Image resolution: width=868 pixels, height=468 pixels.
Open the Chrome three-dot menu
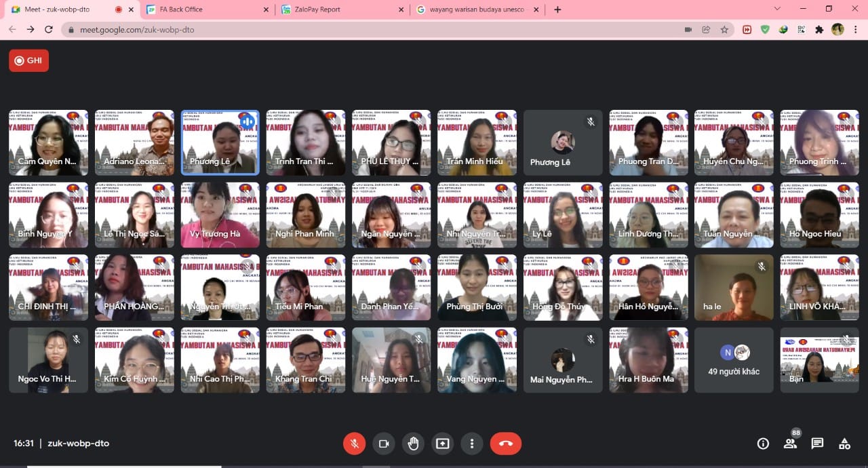856,30
